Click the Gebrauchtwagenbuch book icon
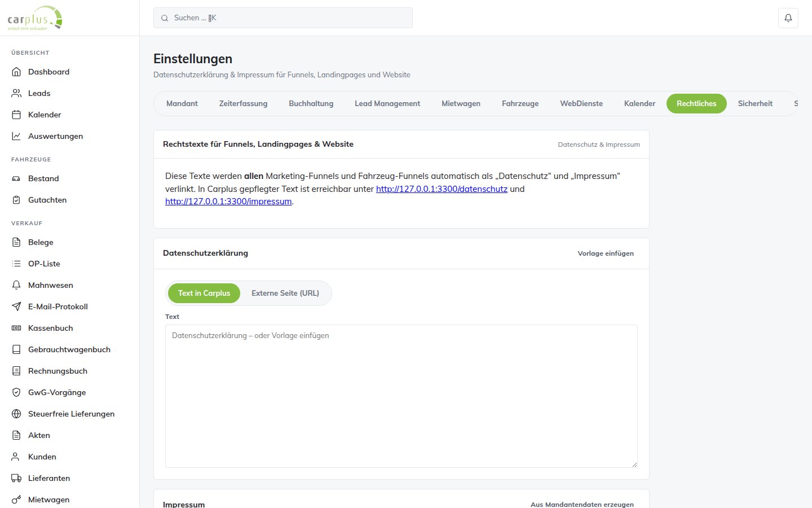812x508 pixels. [x=16, y=349]
